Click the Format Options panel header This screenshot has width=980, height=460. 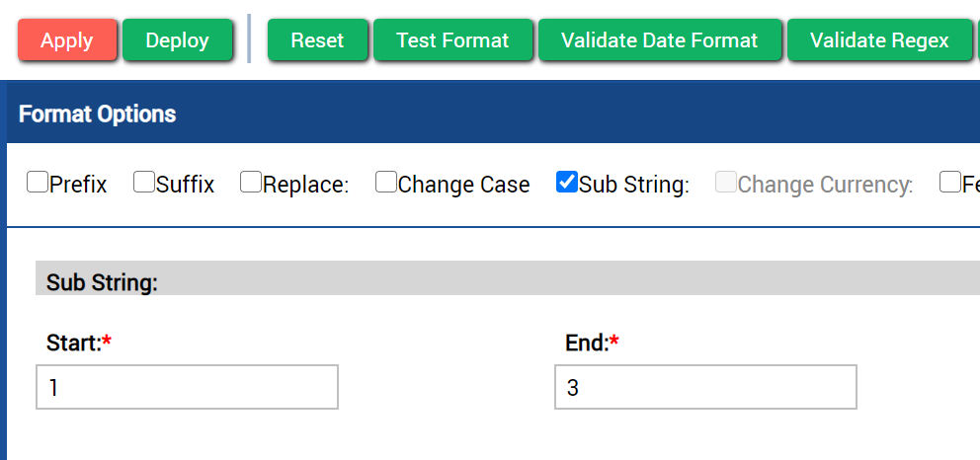click(493, 115)
